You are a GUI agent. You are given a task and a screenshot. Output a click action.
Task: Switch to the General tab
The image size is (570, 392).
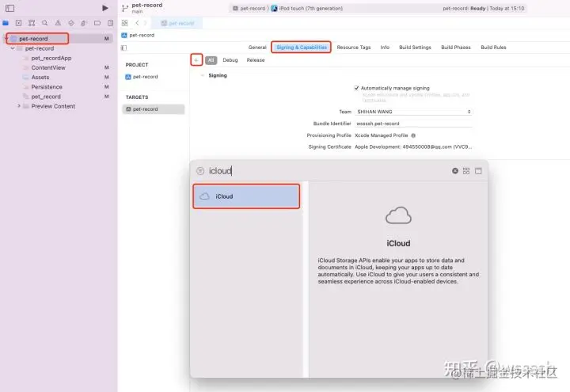[x=257, y=48]
